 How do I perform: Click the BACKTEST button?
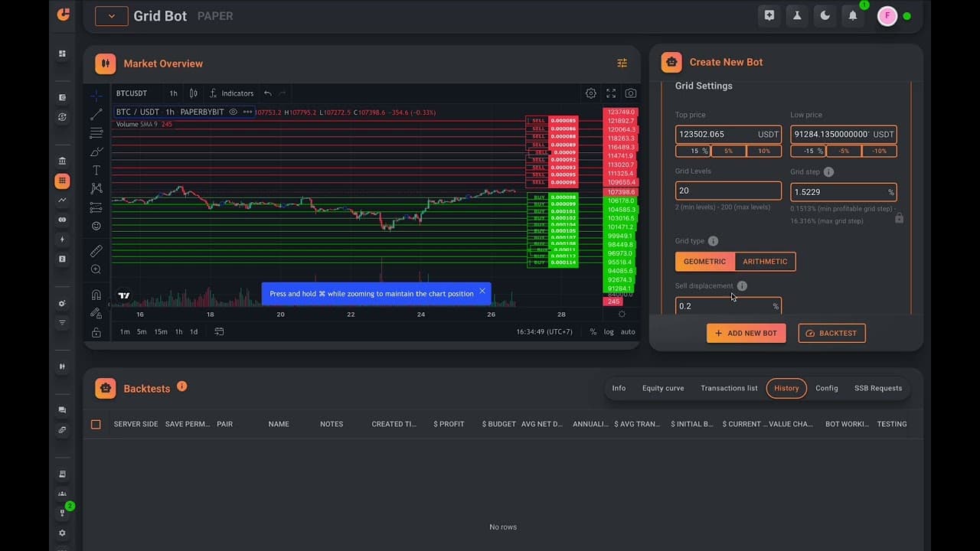pos(831,333)
